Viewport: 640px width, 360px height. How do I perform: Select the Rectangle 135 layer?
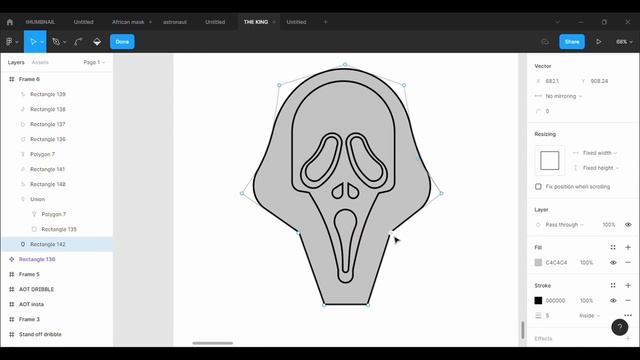57,229
